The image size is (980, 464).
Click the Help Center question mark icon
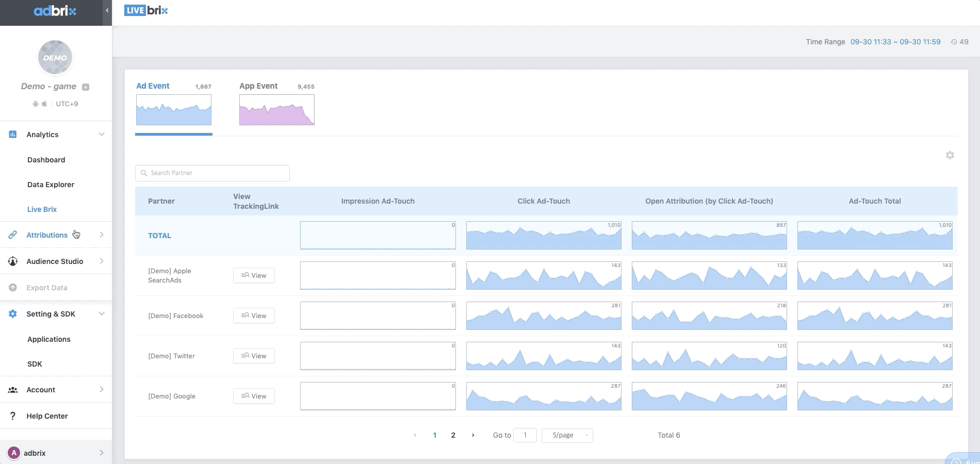click(x=13, y=416)
